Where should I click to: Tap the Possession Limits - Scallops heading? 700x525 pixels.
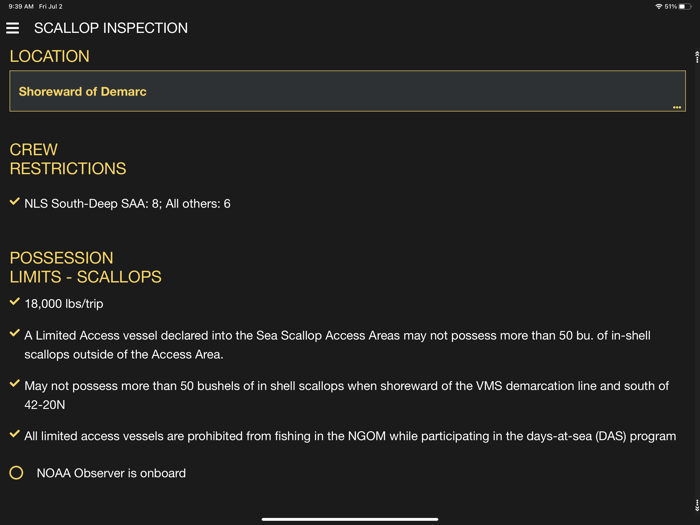(x=85, y=267)
